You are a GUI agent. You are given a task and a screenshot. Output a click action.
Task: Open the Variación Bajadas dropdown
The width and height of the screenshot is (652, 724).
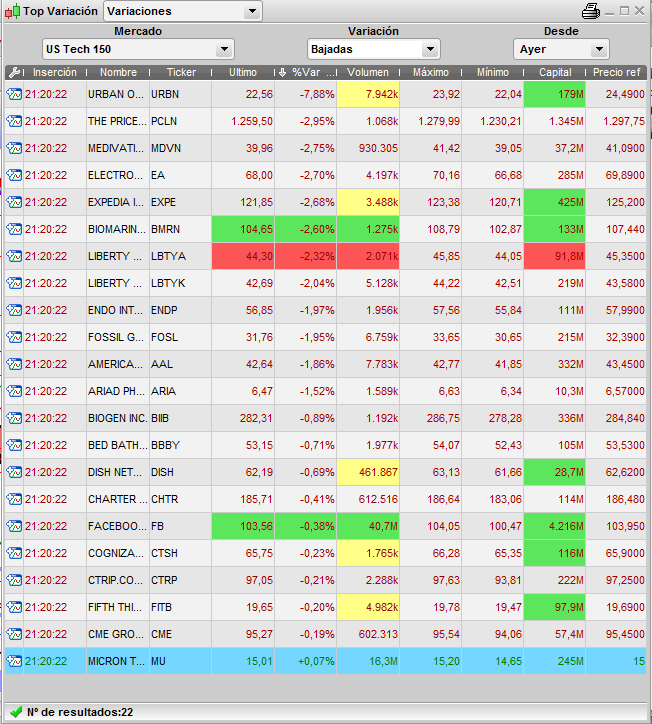point(373,49)
